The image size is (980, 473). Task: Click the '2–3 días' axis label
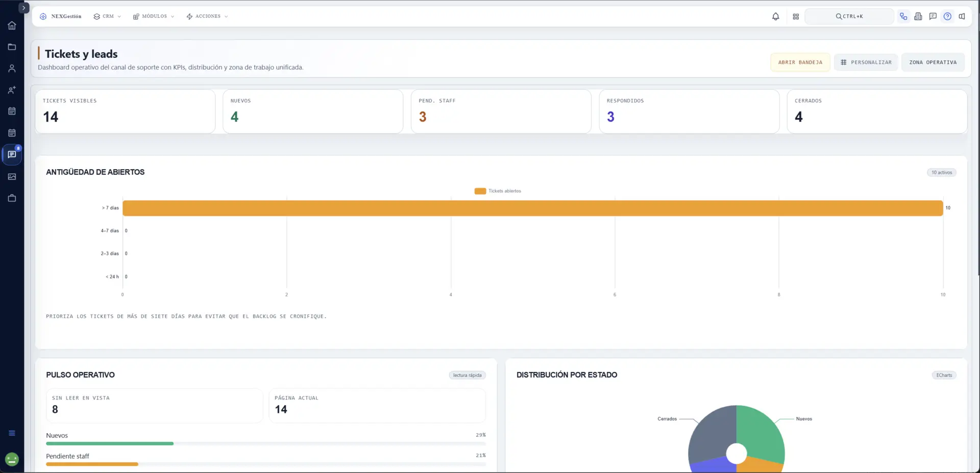109,253
